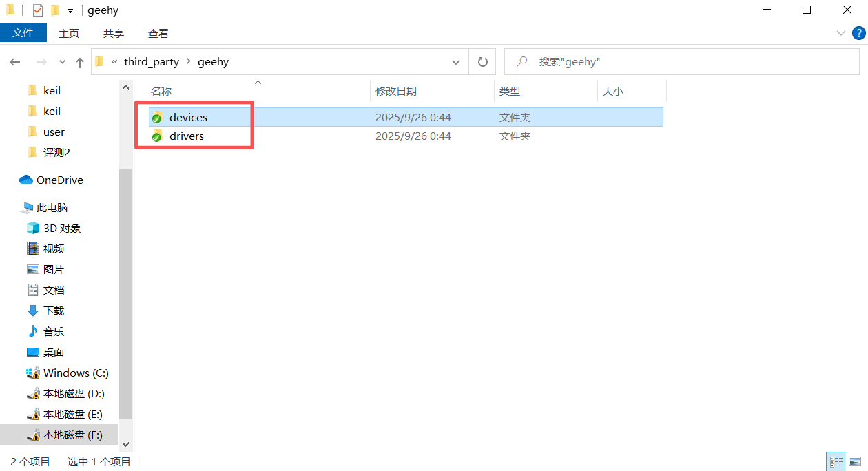Open Quick Access Toolbar customize dropdown
The image size is (868, 471).
[70, 11]
